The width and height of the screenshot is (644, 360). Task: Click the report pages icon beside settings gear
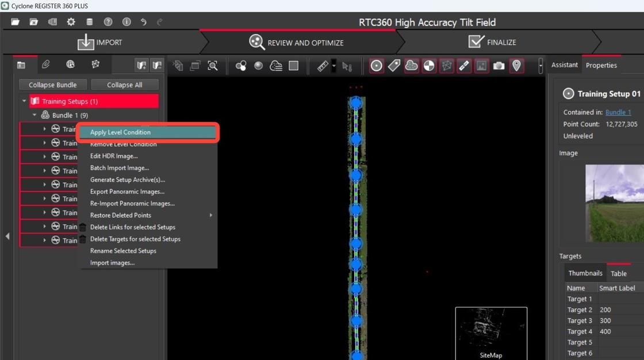[x=52, y=22]
